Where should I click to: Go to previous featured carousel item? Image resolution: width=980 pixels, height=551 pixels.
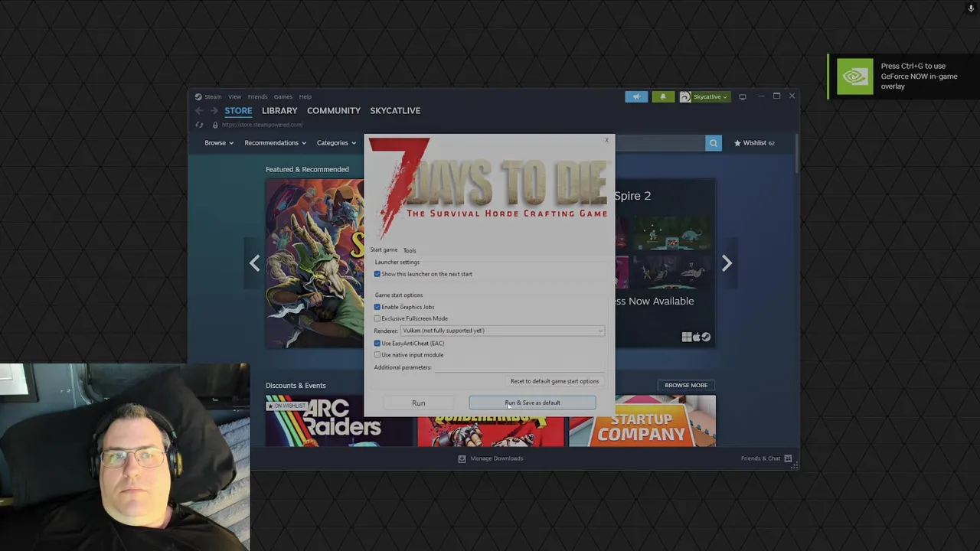[254, 263]
